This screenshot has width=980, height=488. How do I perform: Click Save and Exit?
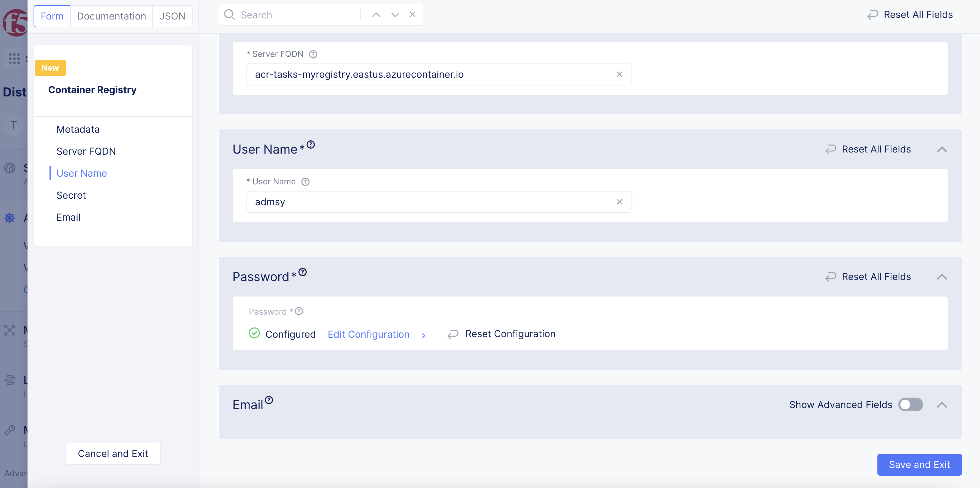pos(919,464)
